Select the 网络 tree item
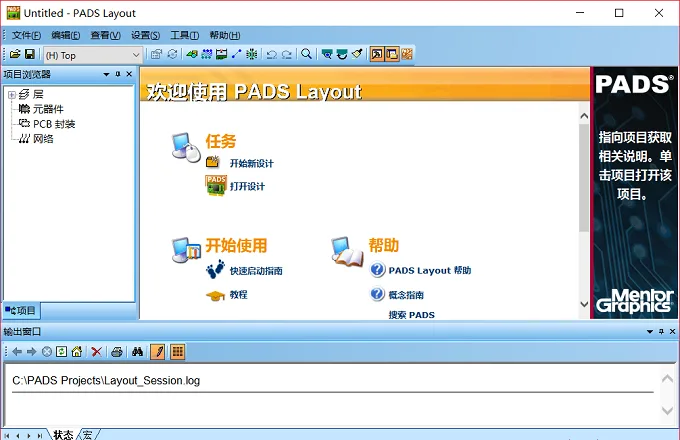This screenshot has height=440, width=680. click(x=43, y=139)
